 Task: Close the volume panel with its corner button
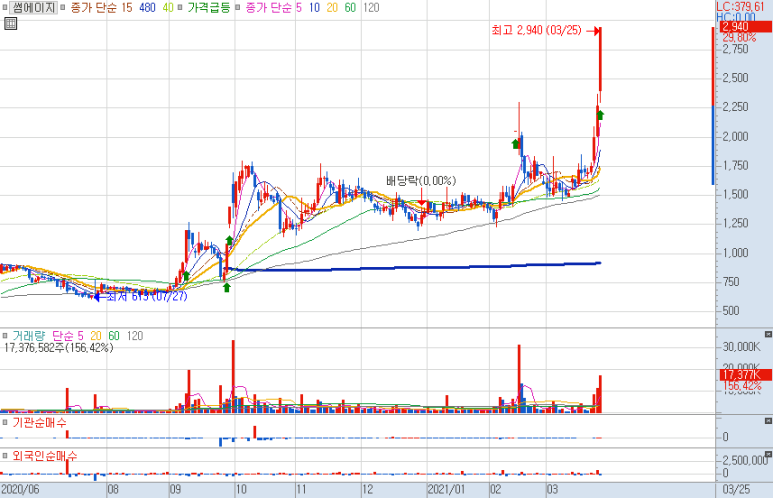[x=768, y=334]
